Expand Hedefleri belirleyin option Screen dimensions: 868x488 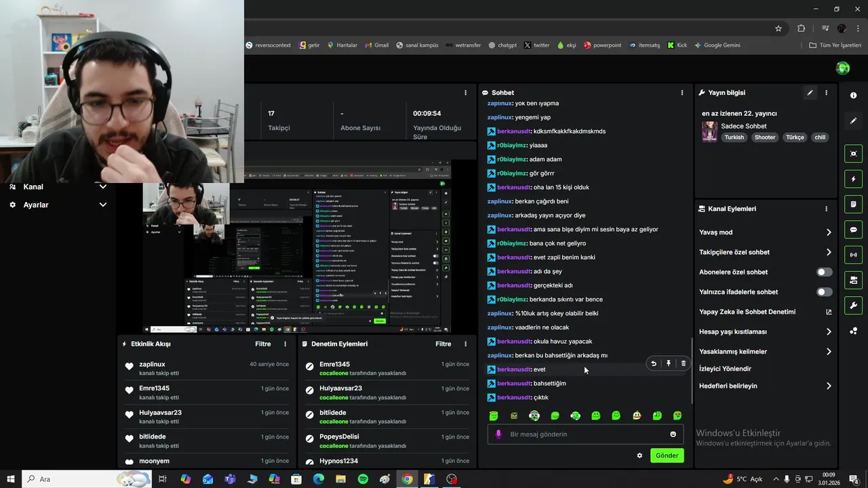tap(765, 386)
